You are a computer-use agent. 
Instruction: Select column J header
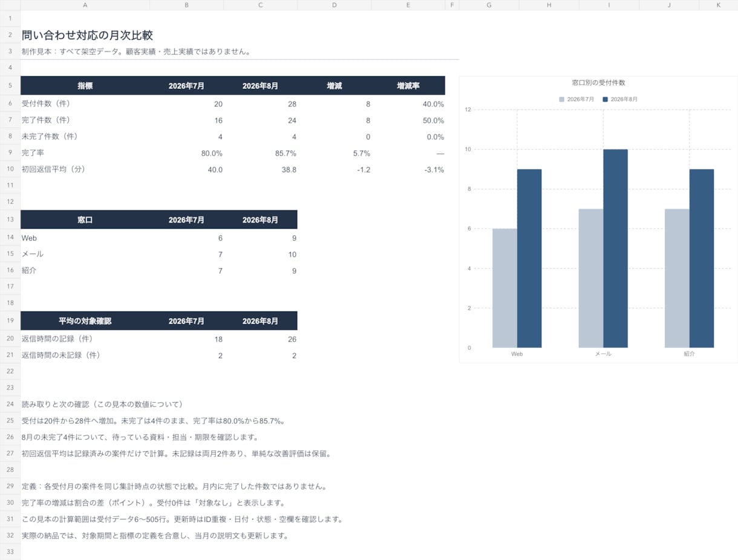pos(669,5)
